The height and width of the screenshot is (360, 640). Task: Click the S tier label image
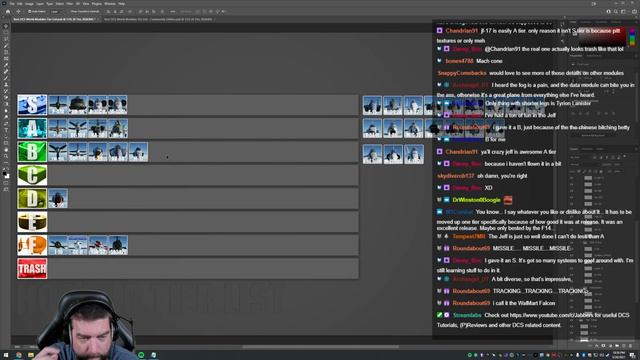pyautogui.click(x=32, y=105)
